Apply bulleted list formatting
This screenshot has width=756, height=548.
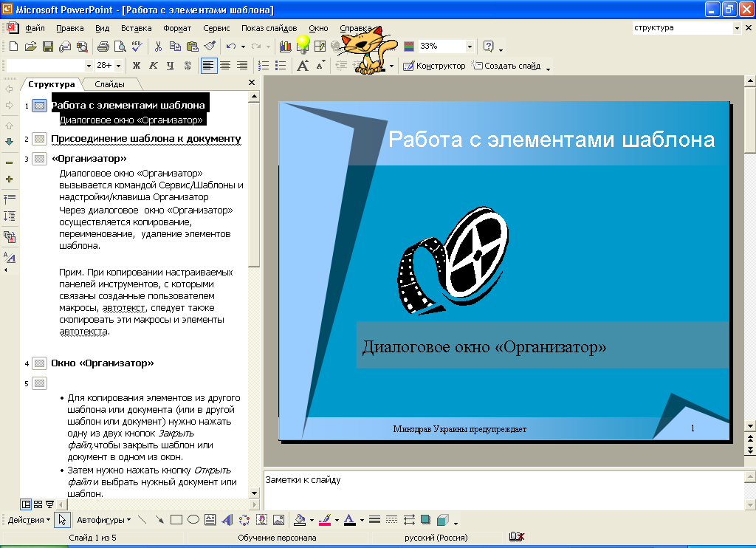click(x=280, y=66)
